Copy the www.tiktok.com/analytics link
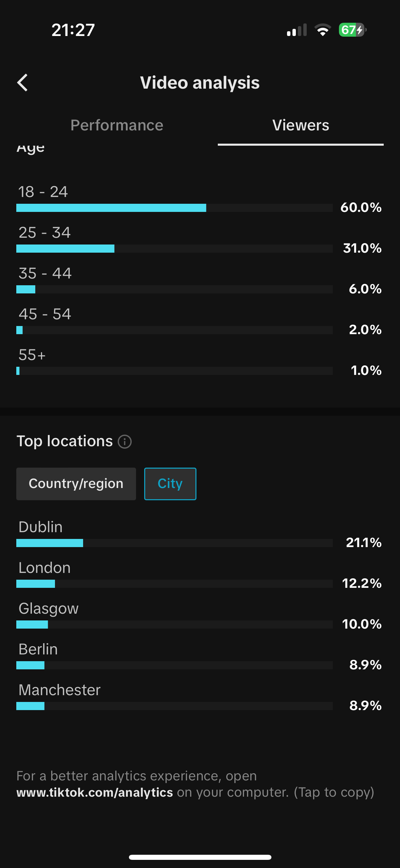The image size is (400, 868). click(x=95, y=792)
